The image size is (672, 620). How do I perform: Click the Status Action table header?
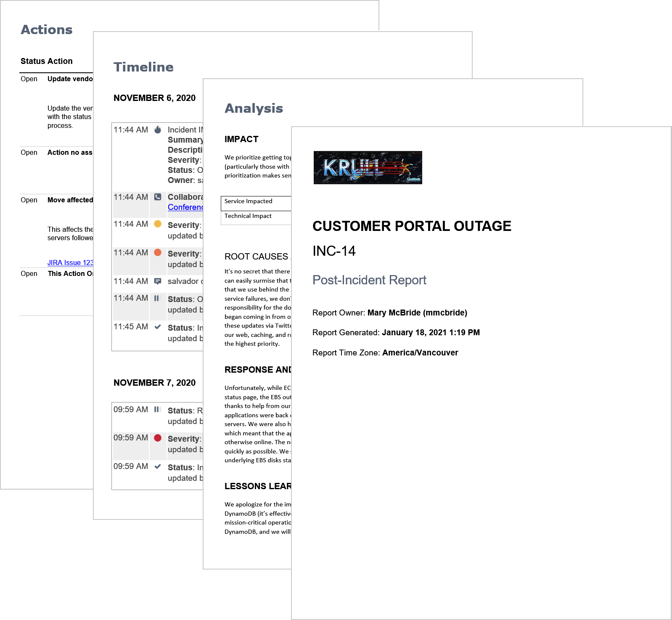pyautogui.click(x=47, y=61)
